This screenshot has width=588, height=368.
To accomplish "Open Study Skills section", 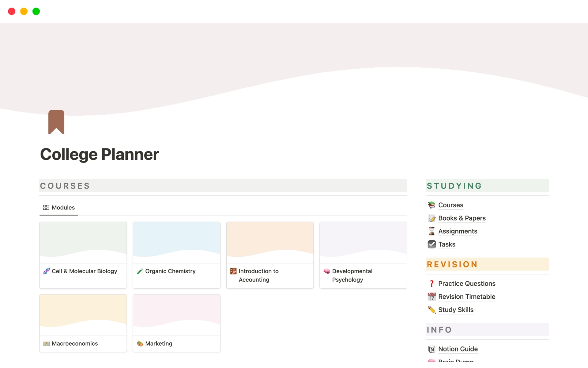I will [455, 309].
